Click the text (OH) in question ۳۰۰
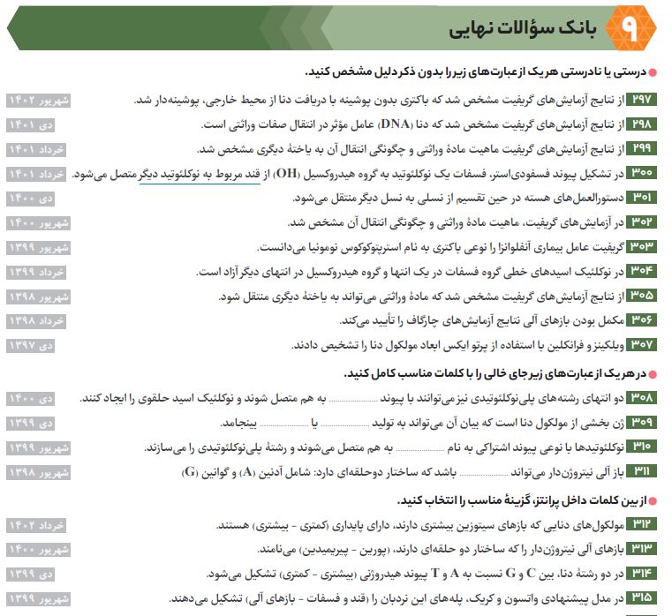This screenshot has width=672, height=616. click(x=287, y=174)
